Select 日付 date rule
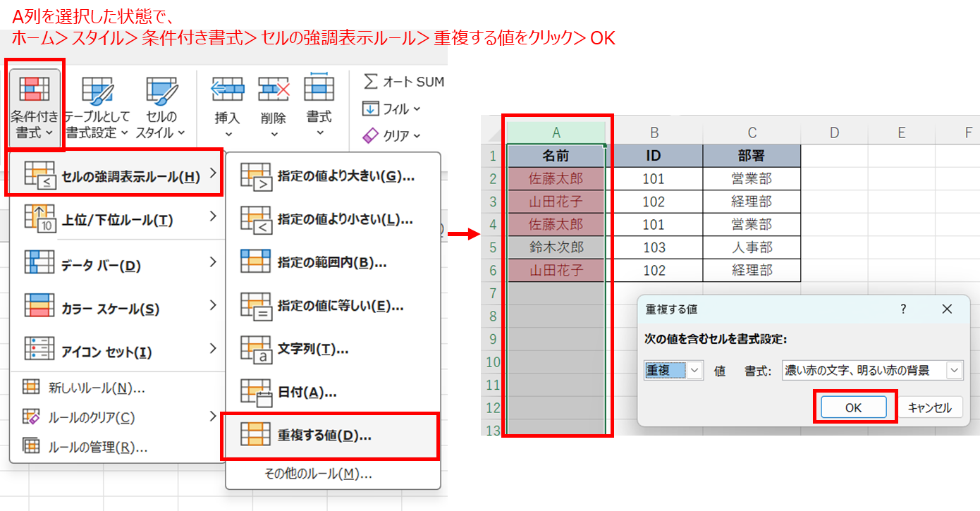This screenshot has width=980, height=511. [333, 392]
